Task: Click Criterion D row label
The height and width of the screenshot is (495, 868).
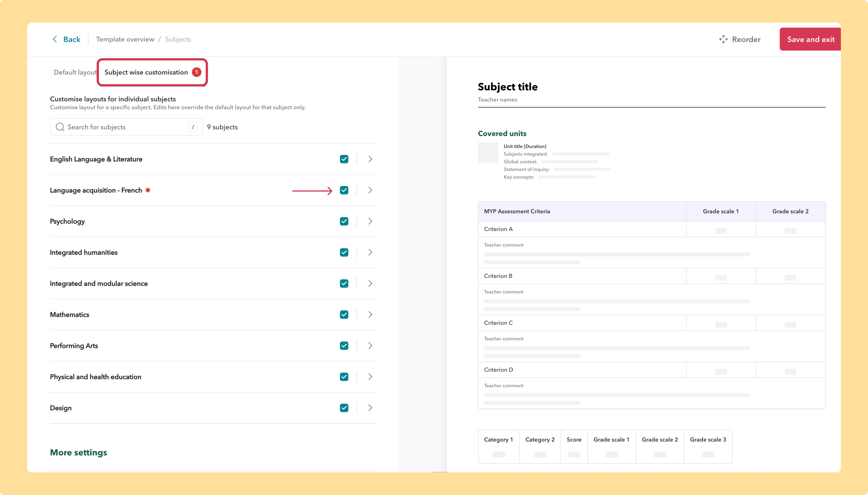Action: pos(498,370)
